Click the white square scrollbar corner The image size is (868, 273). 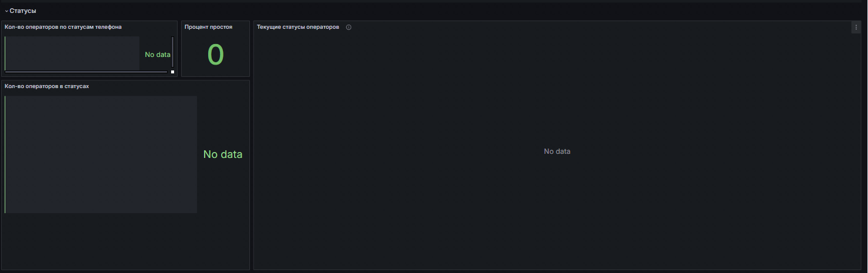click(172, 72)
